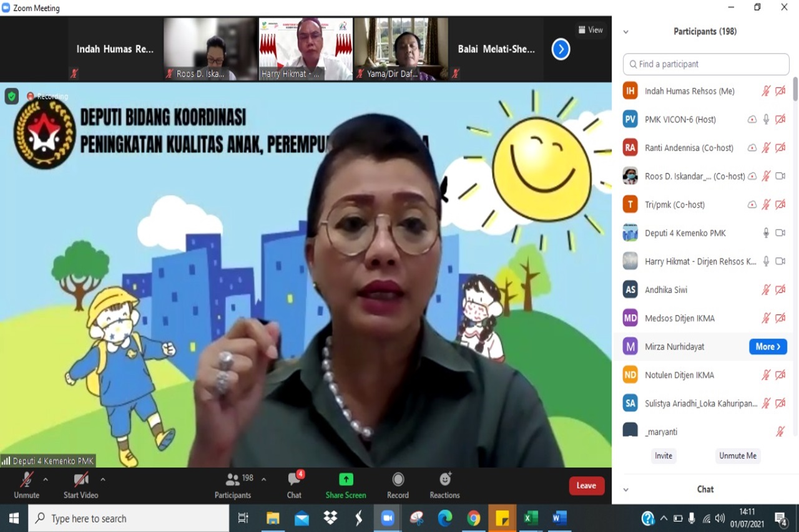Select Harry Hikmat video thumbnail
This screenshot has width=799, height=532.
[x=306, y=49]
